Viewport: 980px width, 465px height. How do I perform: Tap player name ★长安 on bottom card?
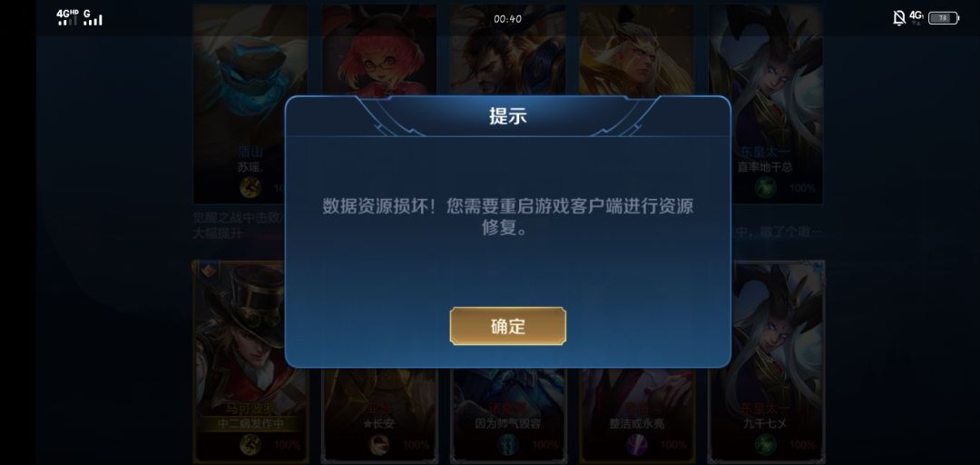click(378, 424)
